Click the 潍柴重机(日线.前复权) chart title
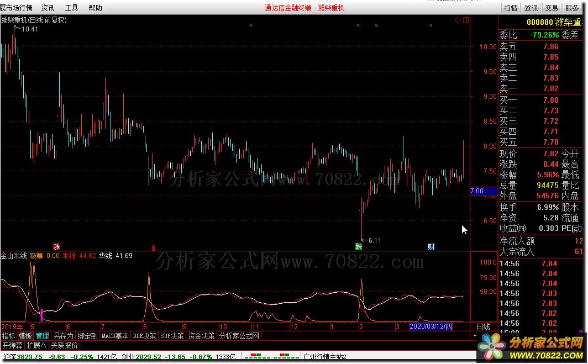Image resolution: width=588 pixels, height=364 pixels. [33, 20]
